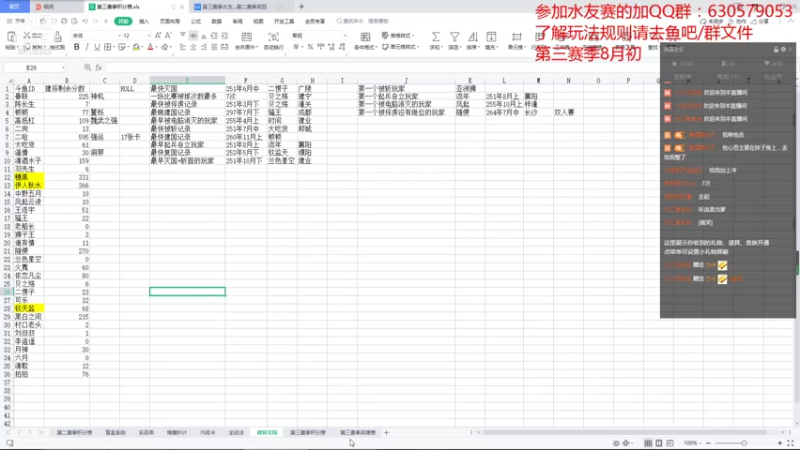Open the merge and center dropdown arrow

(x=255, y=47)
